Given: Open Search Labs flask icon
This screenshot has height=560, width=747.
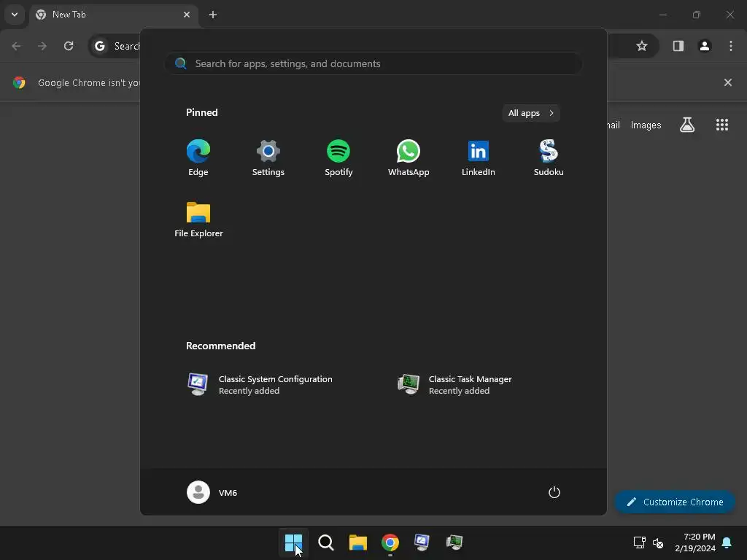Looking at the screenshot, I should [x=687, y=125].
